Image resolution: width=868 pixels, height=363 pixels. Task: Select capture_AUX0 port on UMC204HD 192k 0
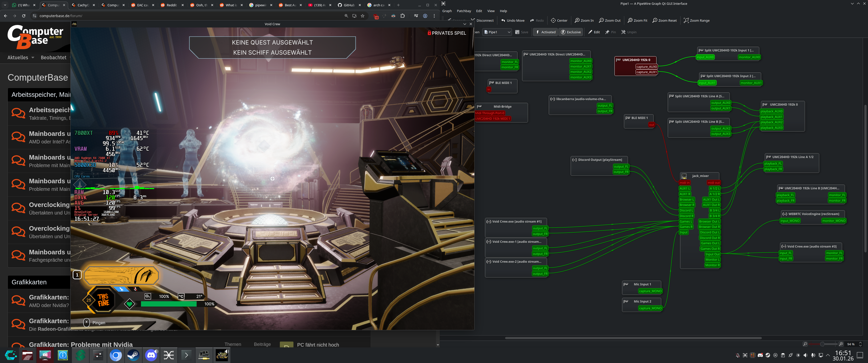coord(646,67)
